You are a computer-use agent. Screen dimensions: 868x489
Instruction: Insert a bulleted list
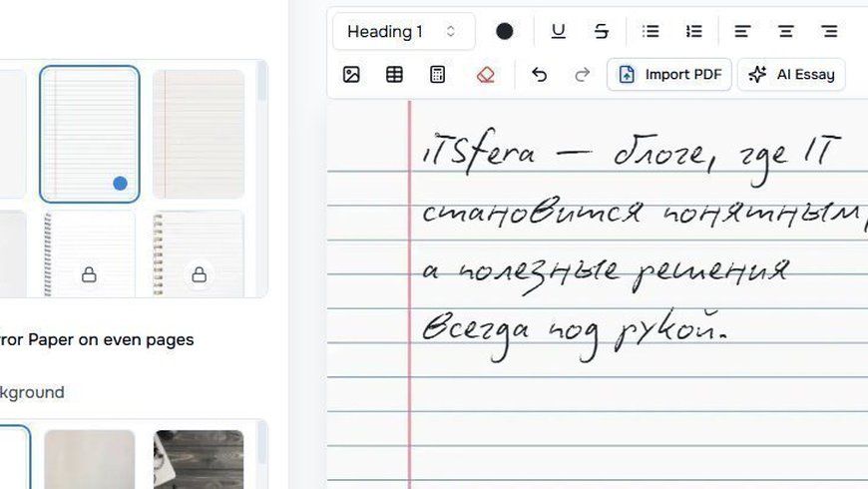click(651, 32)
